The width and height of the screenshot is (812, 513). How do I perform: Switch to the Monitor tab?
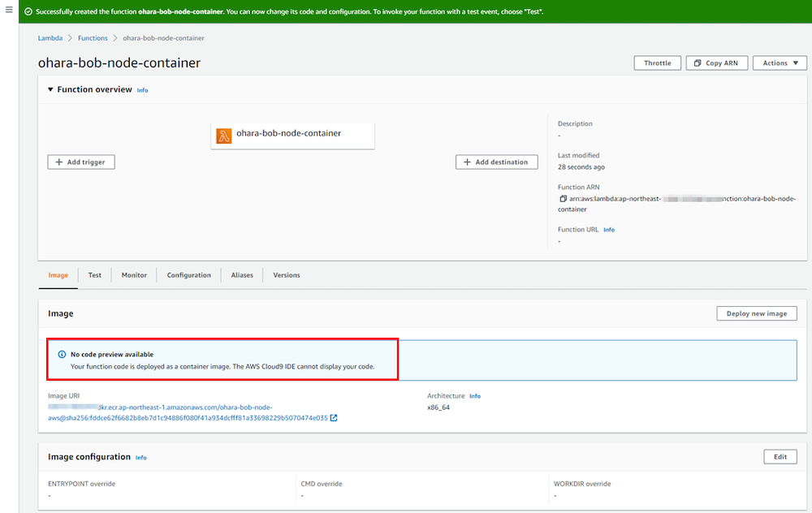tap(134, 275)
